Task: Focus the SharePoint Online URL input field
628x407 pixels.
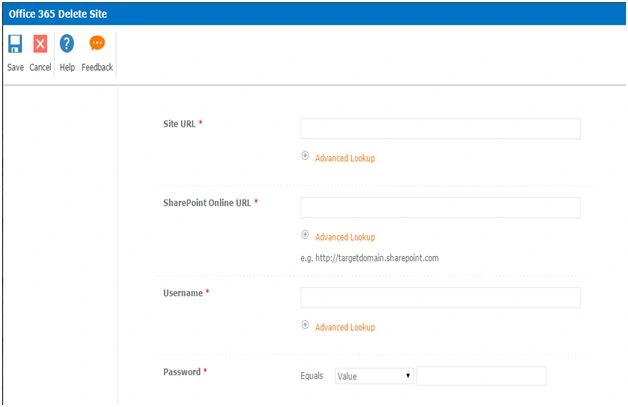Action: tap(440, 208)
